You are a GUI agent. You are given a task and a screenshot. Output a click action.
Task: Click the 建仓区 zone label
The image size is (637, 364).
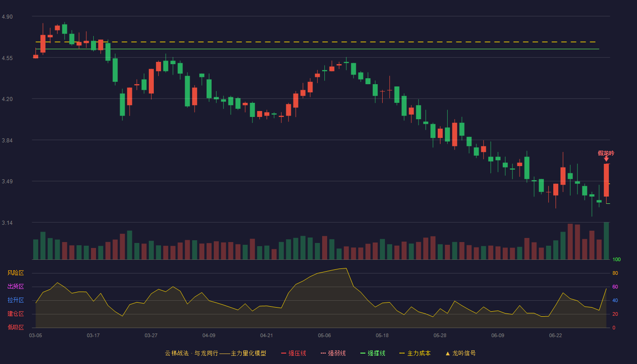click(x=15, y=314)
